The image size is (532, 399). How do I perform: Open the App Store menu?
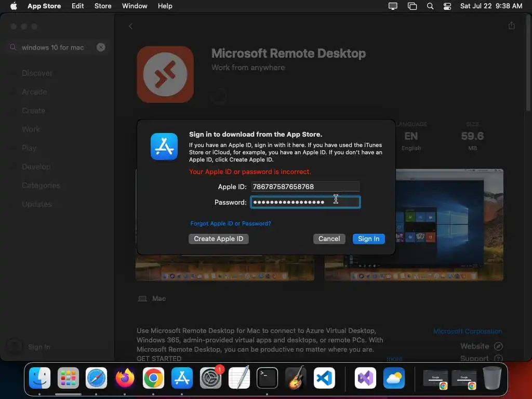pos(44,6)
